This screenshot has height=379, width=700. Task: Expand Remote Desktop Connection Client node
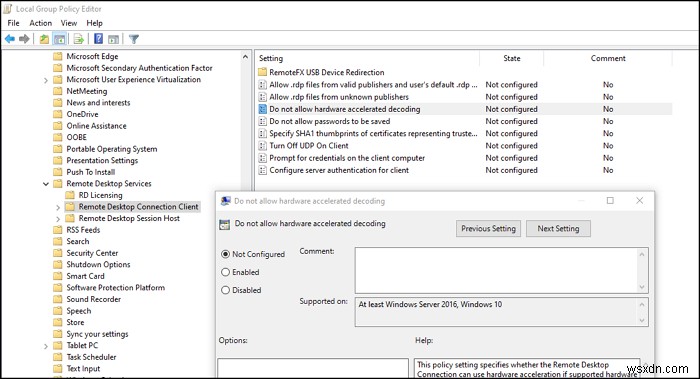(x=58, y=208)
